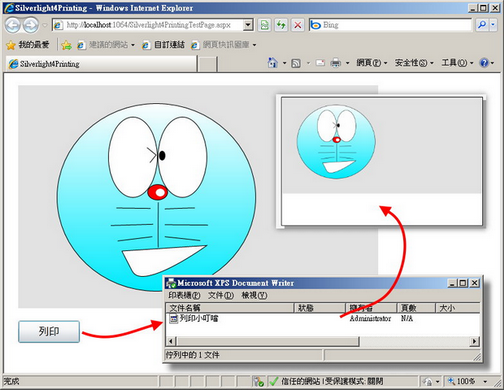Expand the feeds dropdown arrow
This screenshot has height=390, width=504.
(308, 63)
